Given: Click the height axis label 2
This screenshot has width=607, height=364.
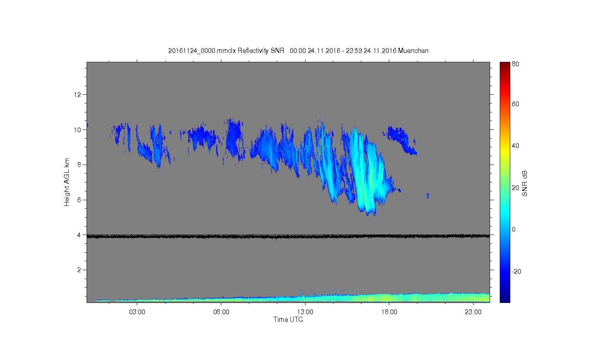Looking at the screenshot, I should (79, 270).
